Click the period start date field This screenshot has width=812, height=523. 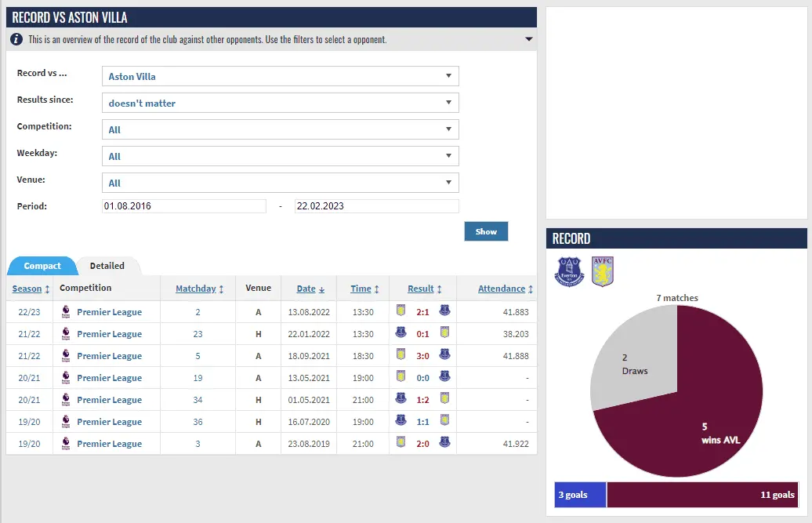(184, 206)
